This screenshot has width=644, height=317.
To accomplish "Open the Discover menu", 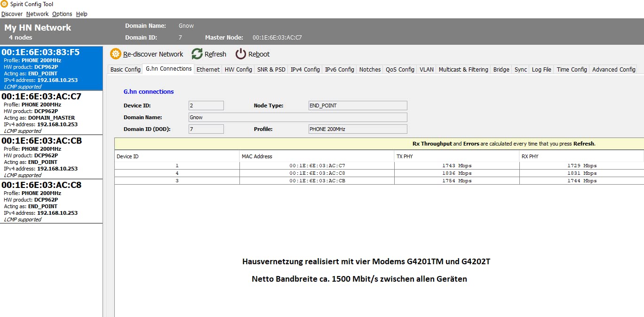I will click(x=12, y=14).
